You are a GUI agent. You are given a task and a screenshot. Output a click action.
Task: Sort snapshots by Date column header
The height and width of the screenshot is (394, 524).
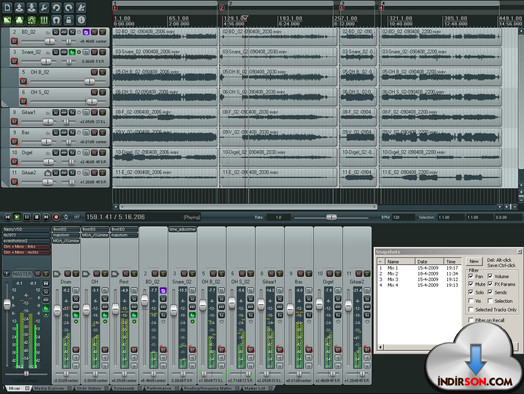click(x=429, y=261)
